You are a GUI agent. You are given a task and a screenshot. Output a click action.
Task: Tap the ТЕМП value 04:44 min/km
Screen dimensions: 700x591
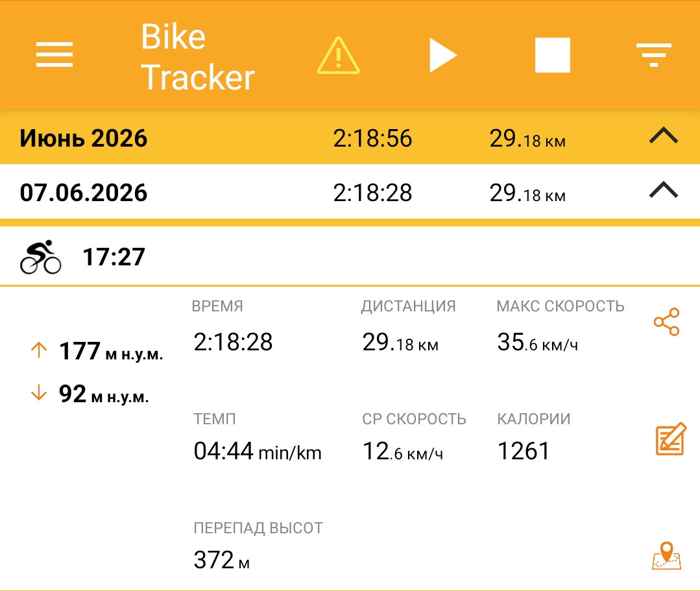tap(258, 451)
